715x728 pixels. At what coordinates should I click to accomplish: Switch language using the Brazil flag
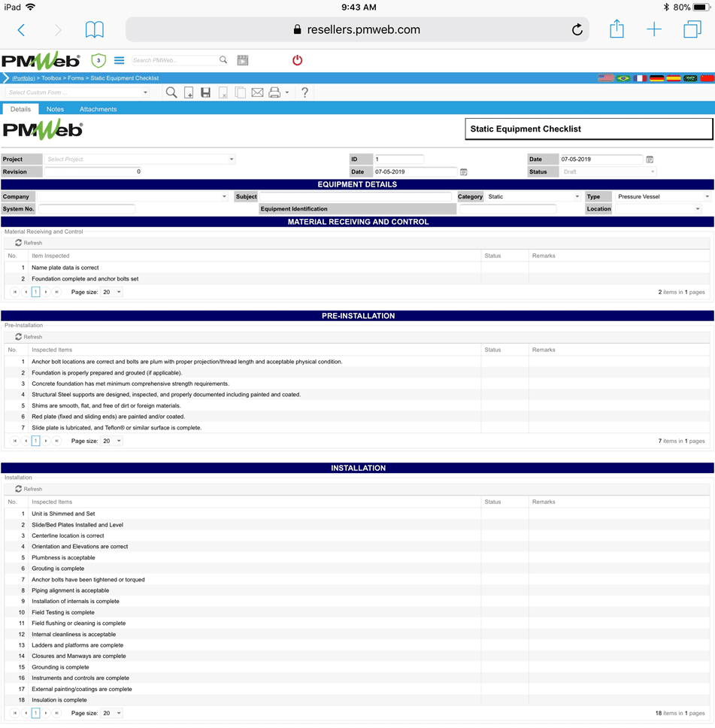(623, 78)
